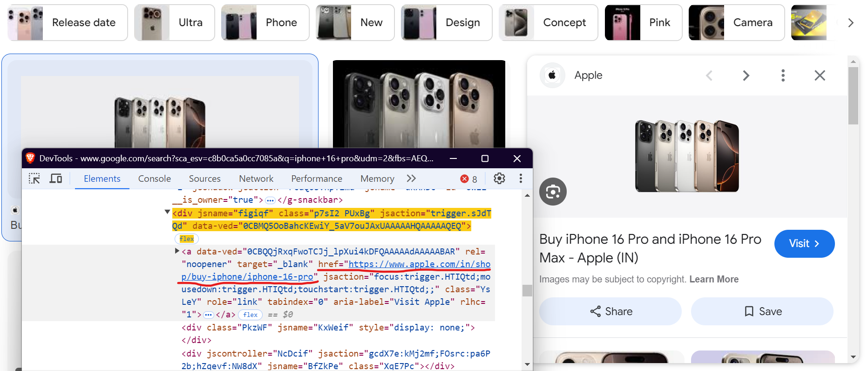Screen dimensions: 868x371
Task: Select the Phone filter chip
Action: 265,22
